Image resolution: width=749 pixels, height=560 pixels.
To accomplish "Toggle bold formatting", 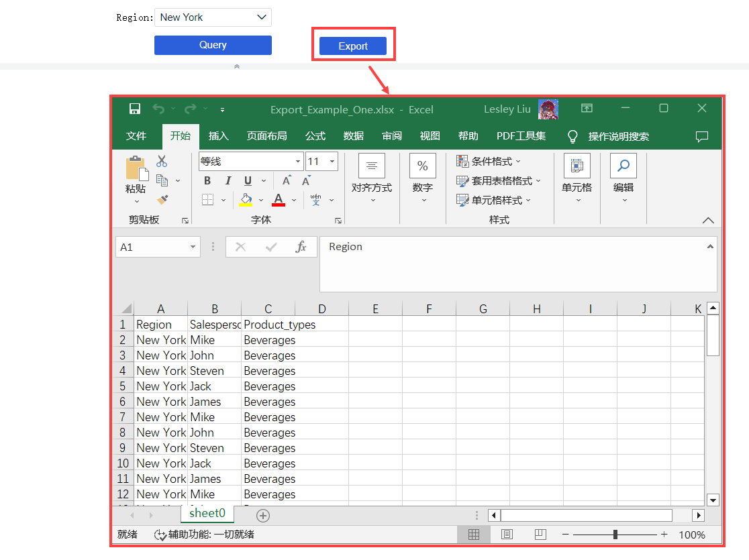I will click(208, 180).
